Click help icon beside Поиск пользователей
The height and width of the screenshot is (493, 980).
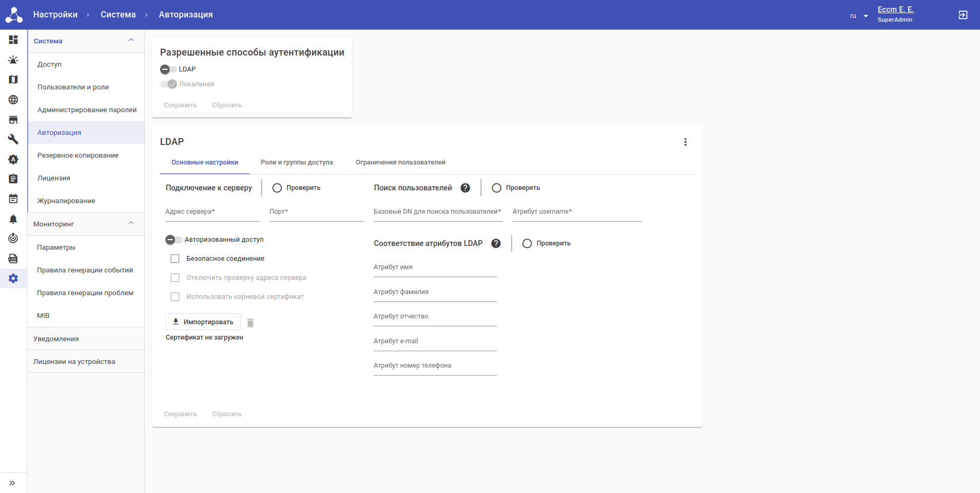pyautogui.click(x=465, y=188)
